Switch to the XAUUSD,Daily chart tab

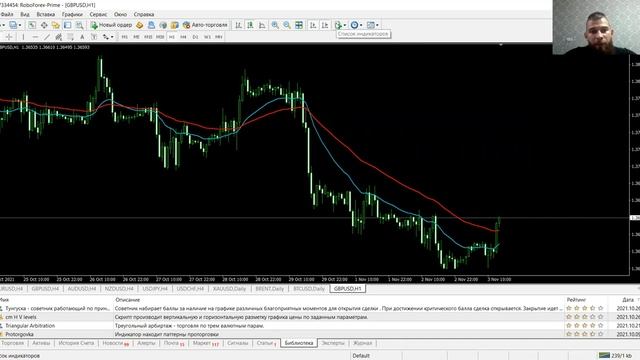coord(229,289)
